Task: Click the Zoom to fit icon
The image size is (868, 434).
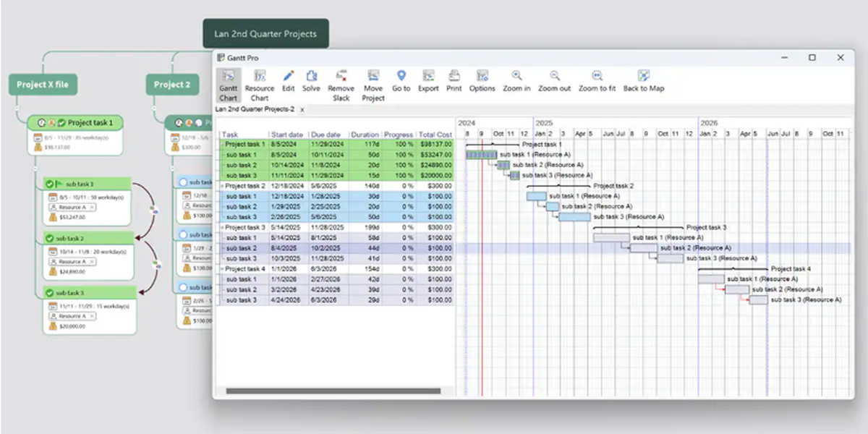Action: point(597,76)
